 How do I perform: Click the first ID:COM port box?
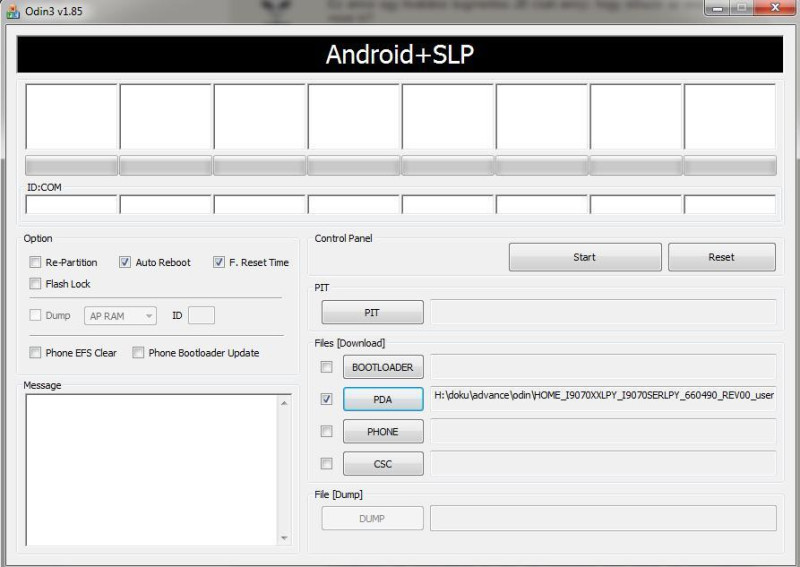(x=71, y=205)
